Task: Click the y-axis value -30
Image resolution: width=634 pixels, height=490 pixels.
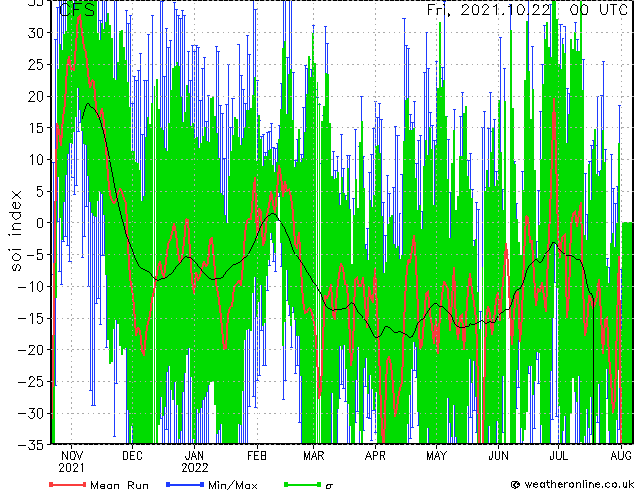Action: (x=30, y=413)
